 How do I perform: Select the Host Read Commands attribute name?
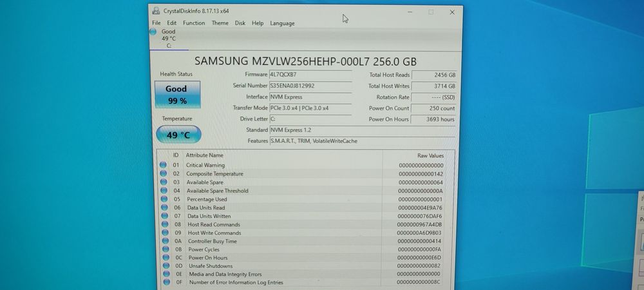(x=214, y=224)
